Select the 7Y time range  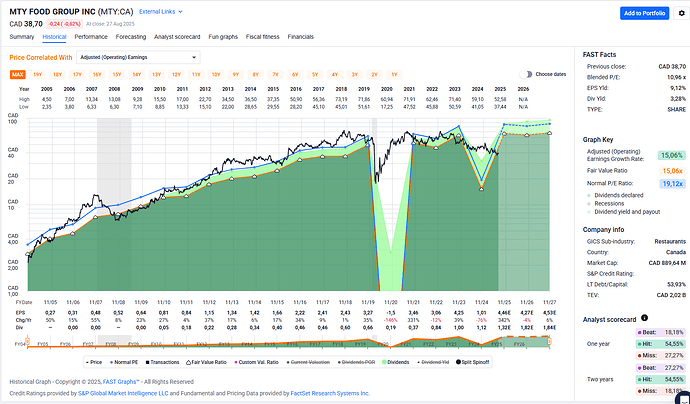(x=275, y=75)
